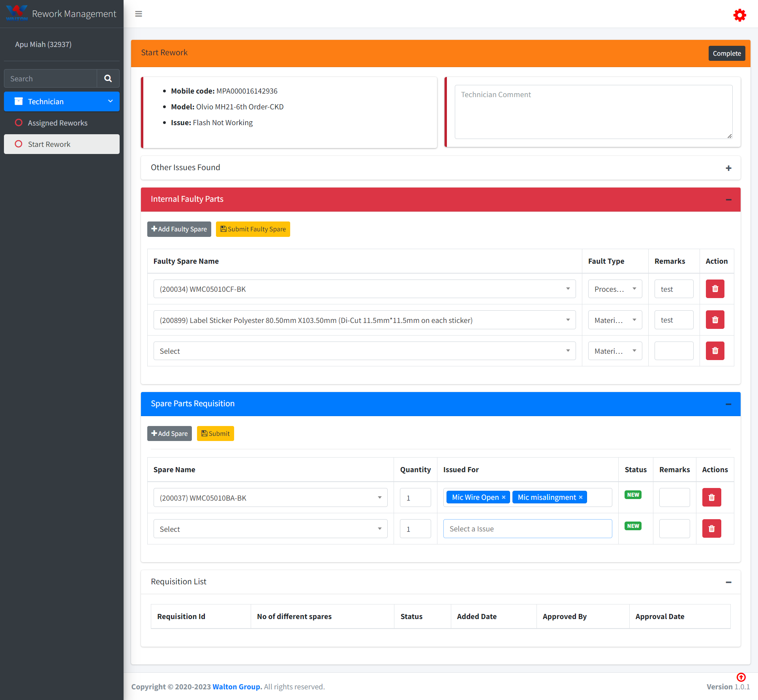Collapse the Spare Parts Requisition panel
Screen dimensions: 758x700
tap(728, 404)
